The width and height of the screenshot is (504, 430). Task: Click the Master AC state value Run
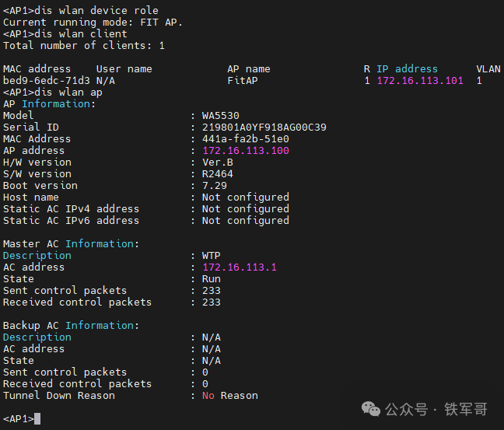coord(211,279)
